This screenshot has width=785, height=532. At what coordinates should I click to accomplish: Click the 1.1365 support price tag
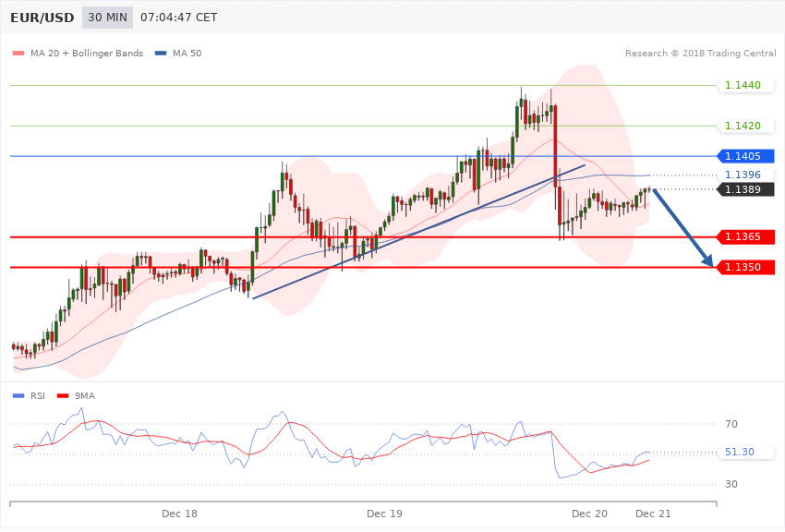pos(746,236)
